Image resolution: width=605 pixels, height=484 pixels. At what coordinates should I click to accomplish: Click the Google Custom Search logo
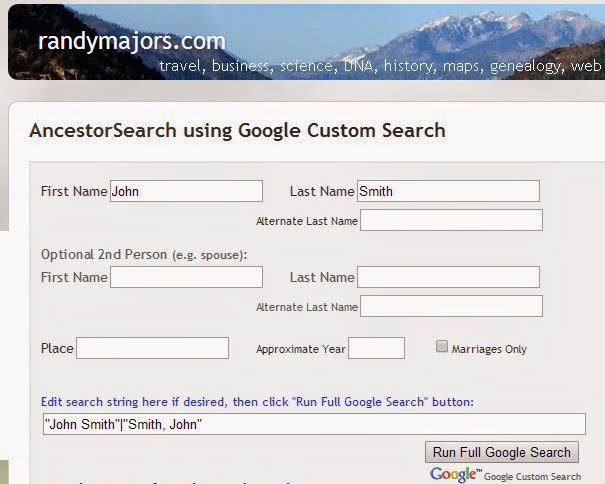505,475
